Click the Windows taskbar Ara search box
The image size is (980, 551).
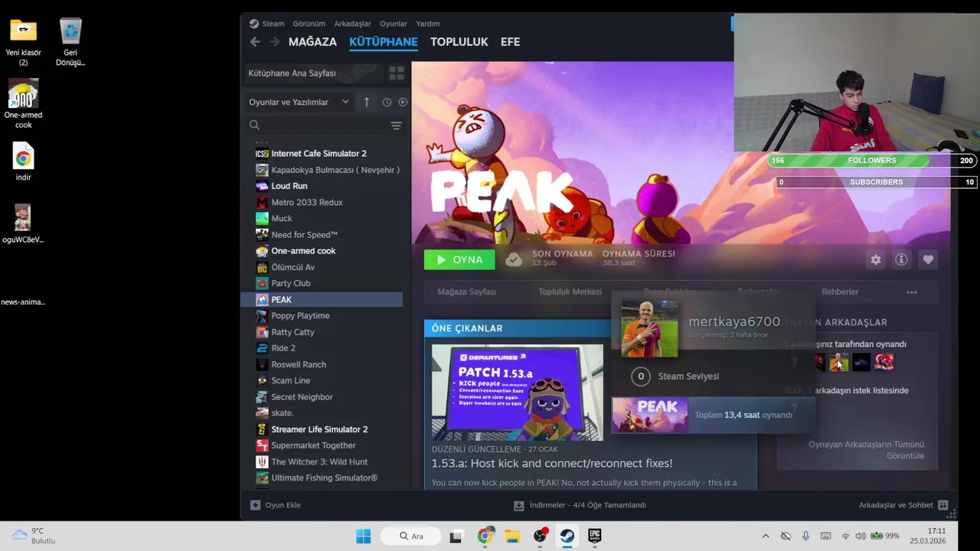[413, 536]
